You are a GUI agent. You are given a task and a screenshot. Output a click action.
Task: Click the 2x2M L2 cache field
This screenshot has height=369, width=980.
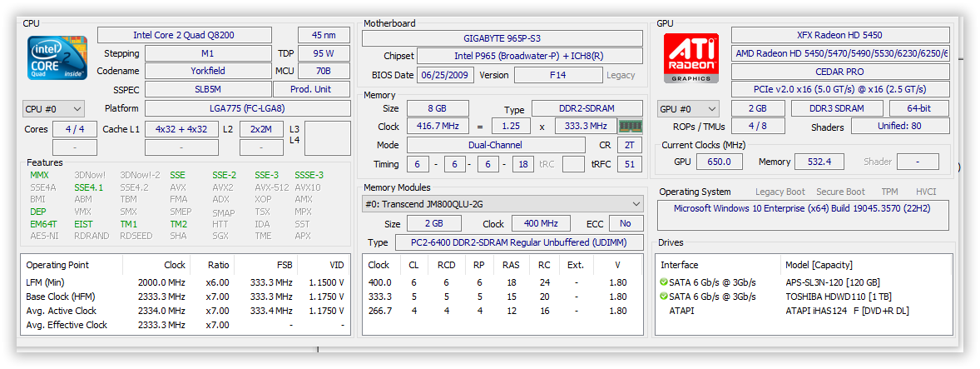click(261, 129)
